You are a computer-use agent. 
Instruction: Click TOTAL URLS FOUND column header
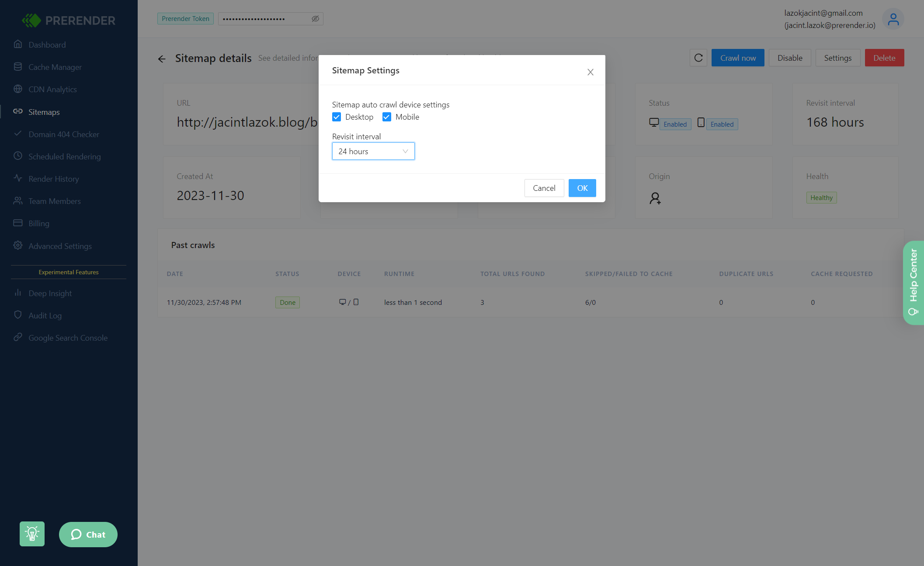(x=513, y=274)
